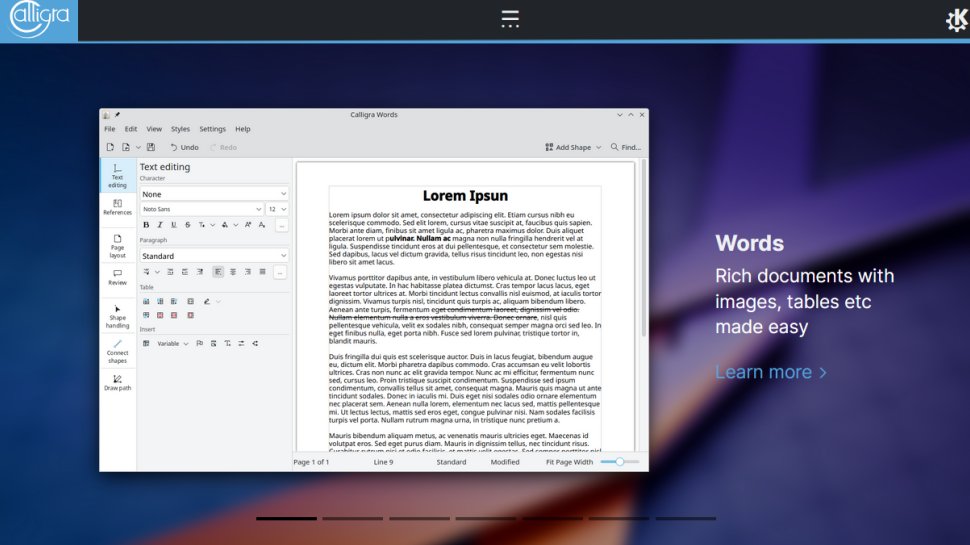Click the zoom slider in the status bar
This screenshot has height=545, width=970.
click(619, 461)
